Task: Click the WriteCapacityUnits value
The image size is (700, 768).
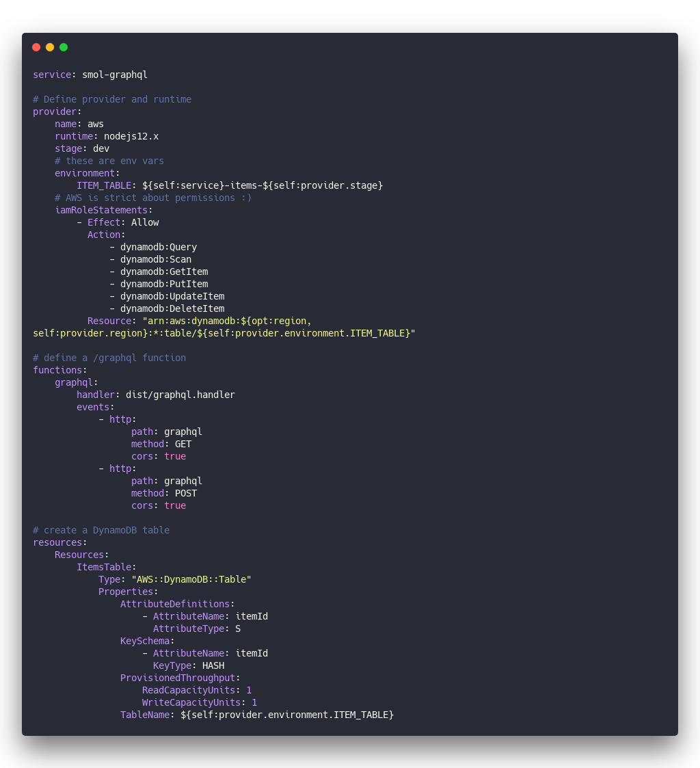Action: tap(254, 702)
